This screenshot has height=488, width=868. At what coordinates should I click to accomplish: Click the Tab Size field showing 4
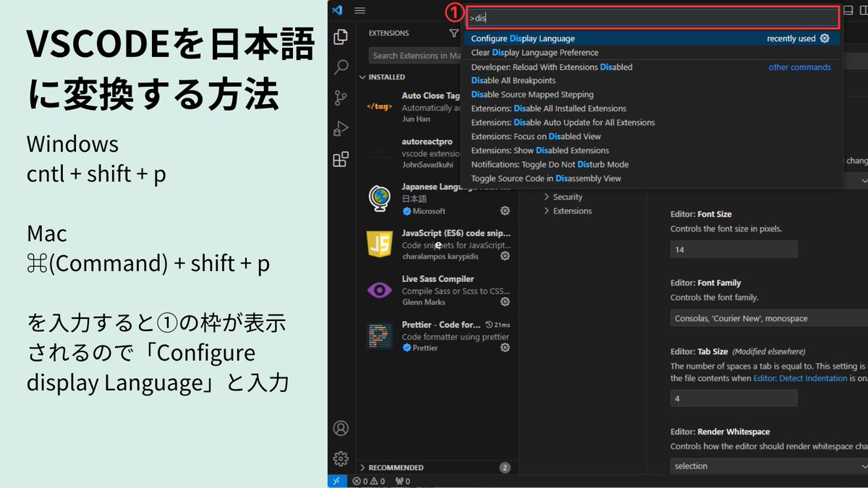(733, 398)
